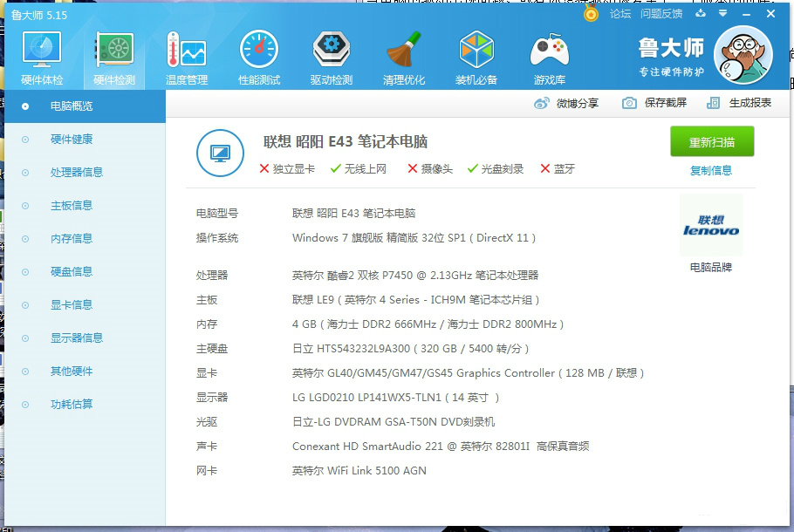The height and width of the screenshot is (532, 794).
Task: Click the LG LGD0210 display value
Action: 395,398
